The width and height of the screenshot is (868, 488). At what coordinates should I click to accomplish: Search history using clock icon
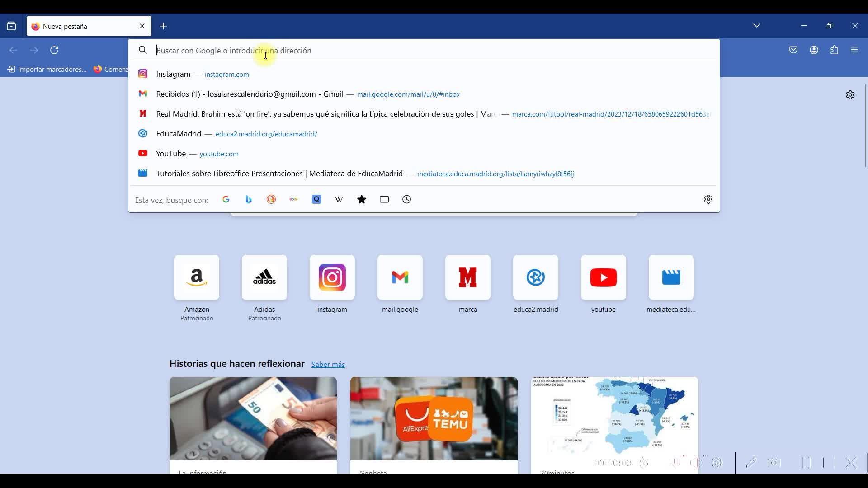click(407, 200)
